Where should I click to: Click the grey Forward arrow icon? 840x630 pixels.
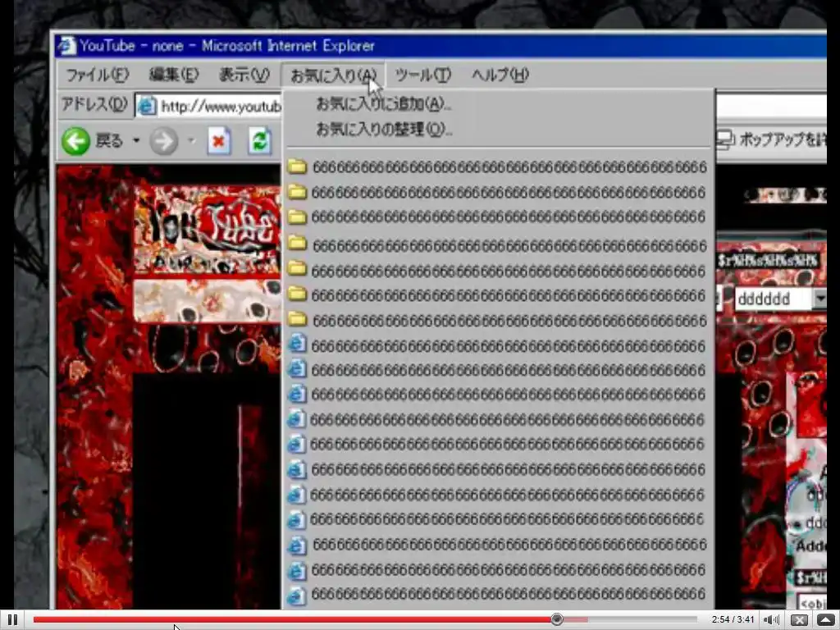pos(163,141)
